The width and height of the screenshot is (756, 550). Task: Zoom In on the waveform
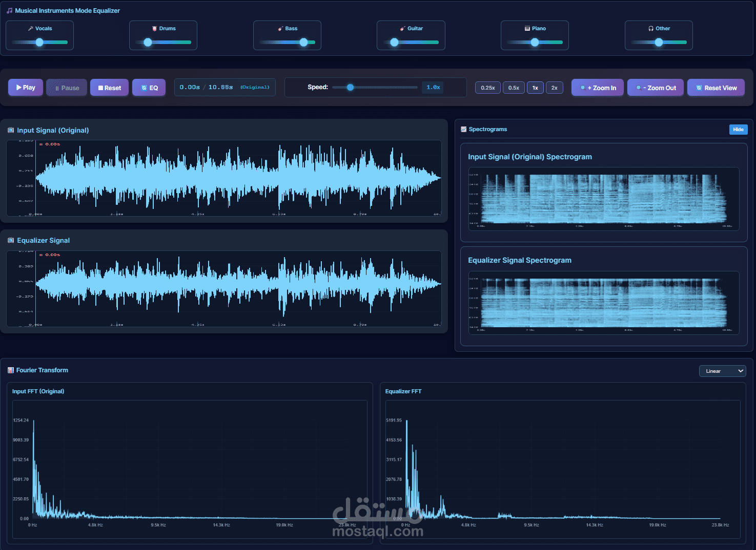coord(597,87)
